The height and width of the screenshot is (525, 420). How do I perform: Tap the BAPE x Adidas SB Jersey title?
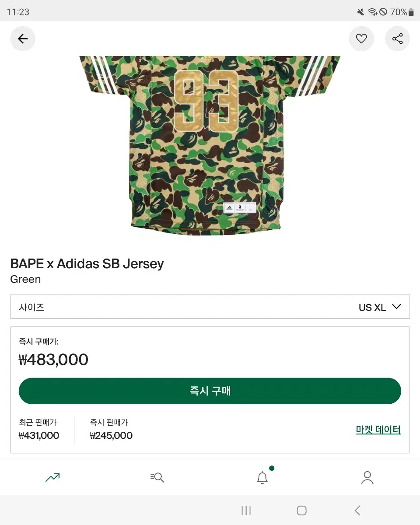(87, 264)
